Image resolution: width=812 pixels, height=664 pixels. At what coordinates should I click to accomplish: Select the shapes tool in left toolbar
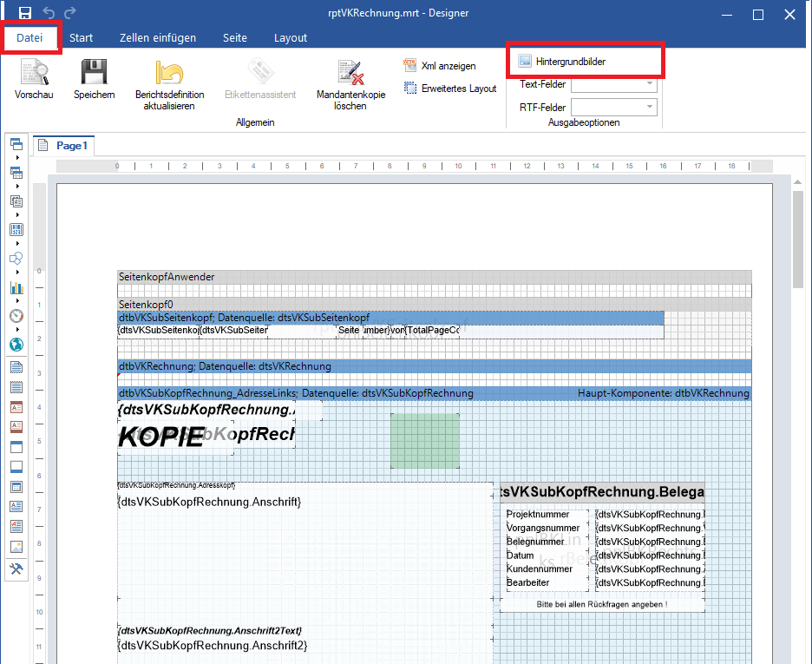[16, 259]
